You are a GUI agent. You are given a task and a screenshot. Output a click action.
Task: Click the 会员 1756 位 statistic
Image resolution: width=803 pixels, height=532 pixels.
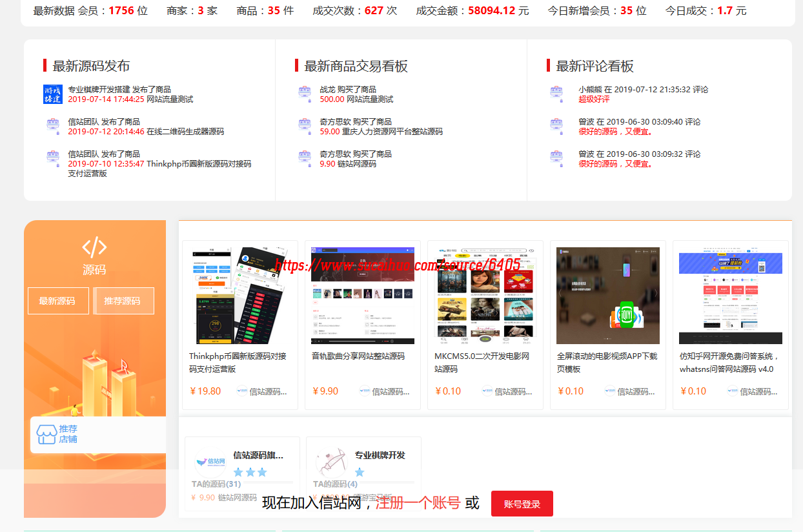coord(112,10)
